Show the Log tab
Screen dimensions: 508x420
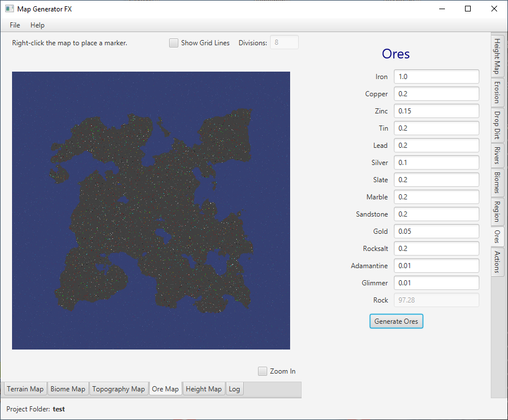click(x=235, y=389)
